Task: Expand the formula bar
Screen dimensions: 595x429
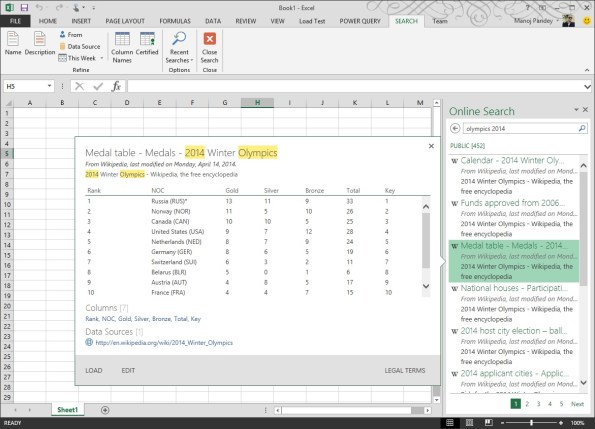Action: click(x=587, y=86)
